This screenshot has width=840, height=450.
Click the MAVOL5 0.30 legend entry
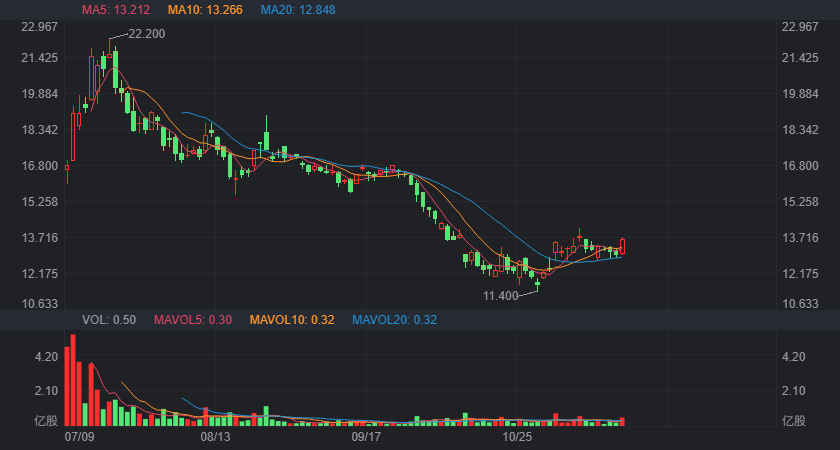(193, 320)
